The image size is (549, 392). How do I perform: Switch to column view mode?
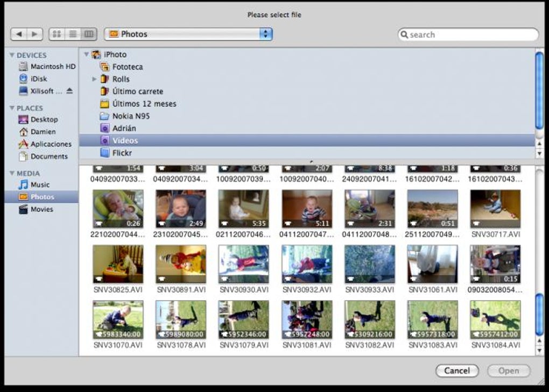tap(89, 34)
